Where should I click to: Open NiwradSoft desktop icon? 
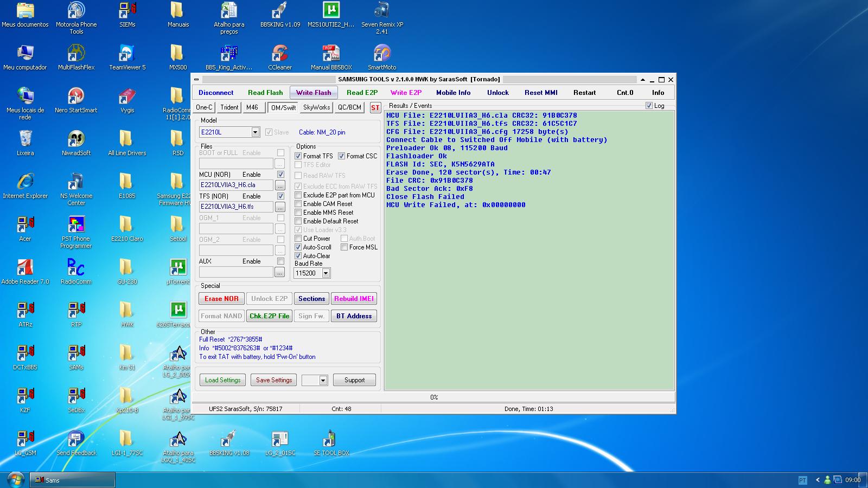[x=76, y=143]
